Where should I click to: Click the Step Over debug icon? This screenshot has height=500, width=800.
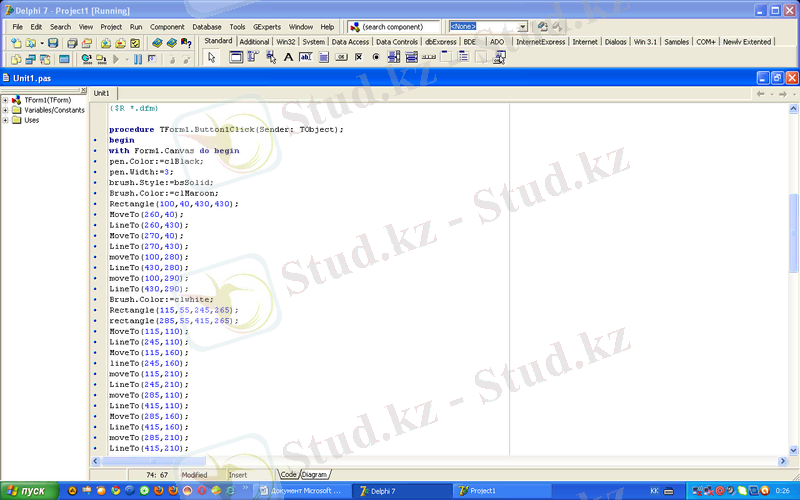tap(187, 60)
